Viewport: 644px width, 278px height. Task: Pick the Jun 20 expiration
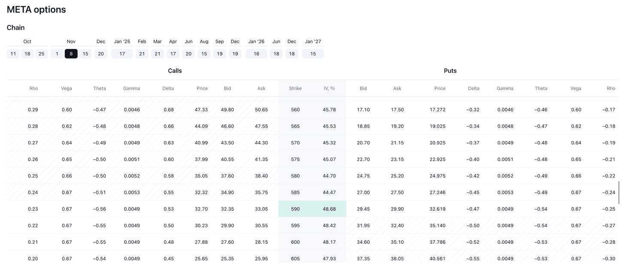pyautogui.click(x=188, y=54)
